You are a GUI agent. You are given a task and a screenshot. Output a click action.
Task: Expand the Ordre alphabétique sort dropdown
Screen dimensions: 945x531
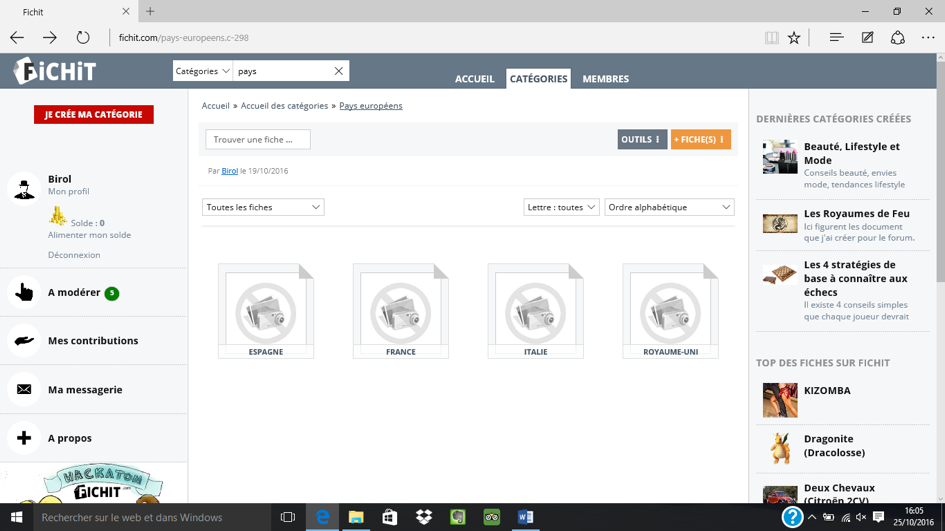pyautogui.click(x=669, y=207)
